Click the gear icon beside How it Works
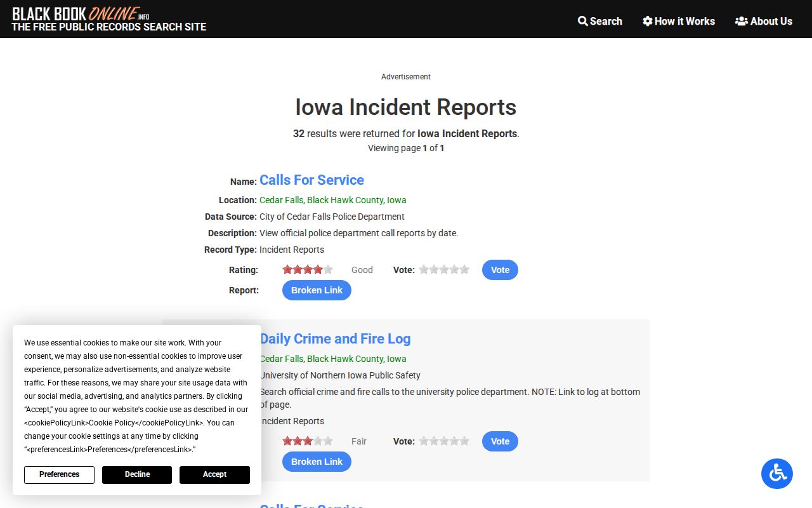This screenshot has height=508, width=812. click(x=647, y=21)
